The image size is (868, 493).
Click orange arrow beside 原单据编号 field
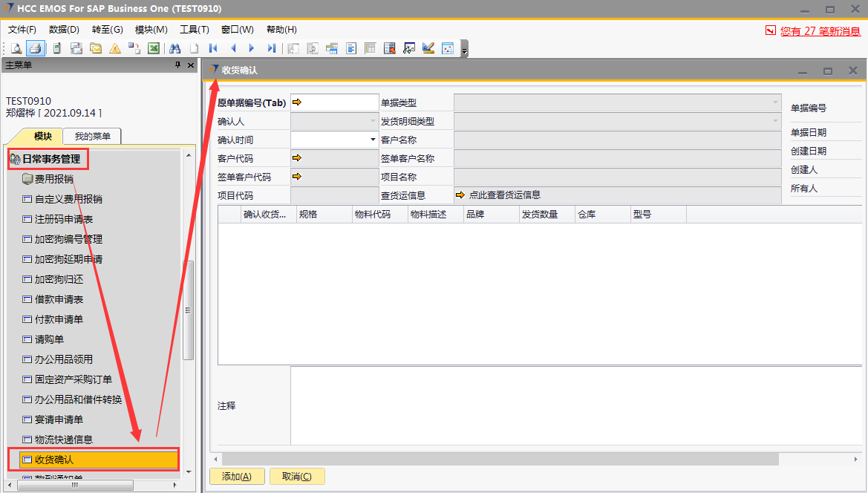297,102
